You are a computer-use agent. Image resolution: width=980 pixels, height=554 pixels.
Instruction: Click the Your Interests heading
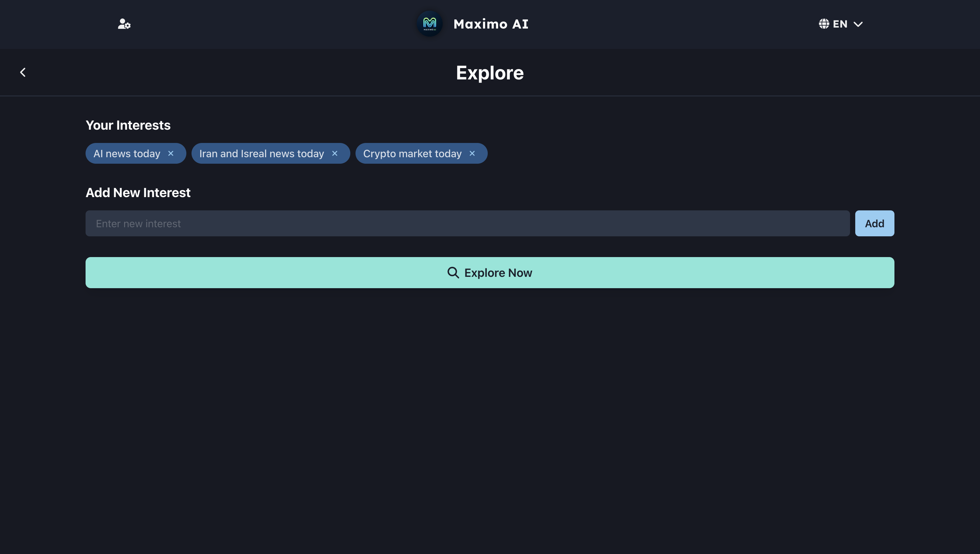(128, 125)
